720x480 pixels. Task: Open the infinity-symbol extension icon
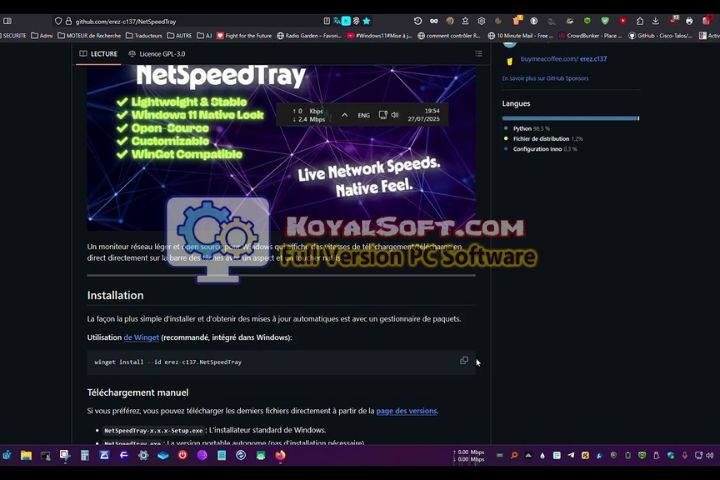pyautogui.click(x=433, y=21)
